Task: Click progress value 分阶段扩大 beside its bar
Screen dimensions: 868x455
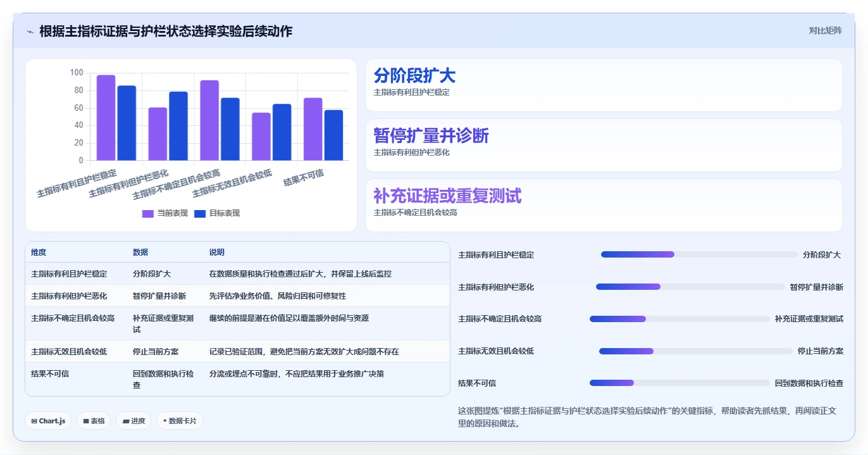Action: click(822, 255)
